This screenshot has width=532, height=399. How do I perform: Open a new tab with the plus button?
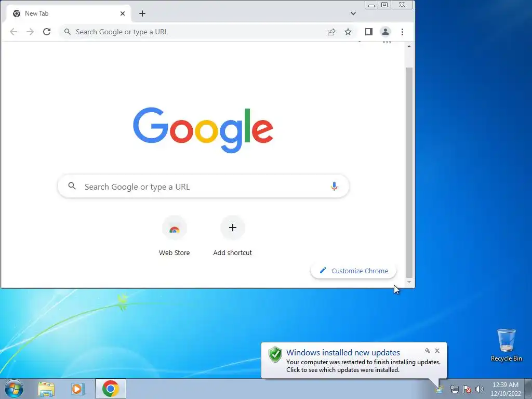pos(142,14)
